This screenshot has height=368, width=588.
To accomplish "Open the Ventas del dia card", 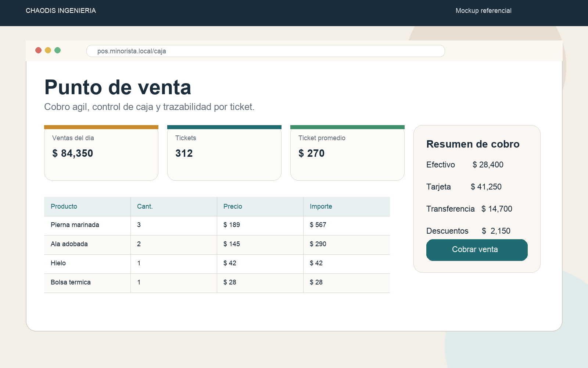I will pos(101,153).
